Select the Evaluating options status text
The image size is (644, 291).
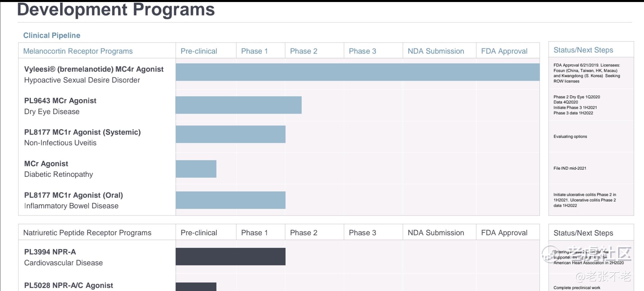[x=570, y=137]
